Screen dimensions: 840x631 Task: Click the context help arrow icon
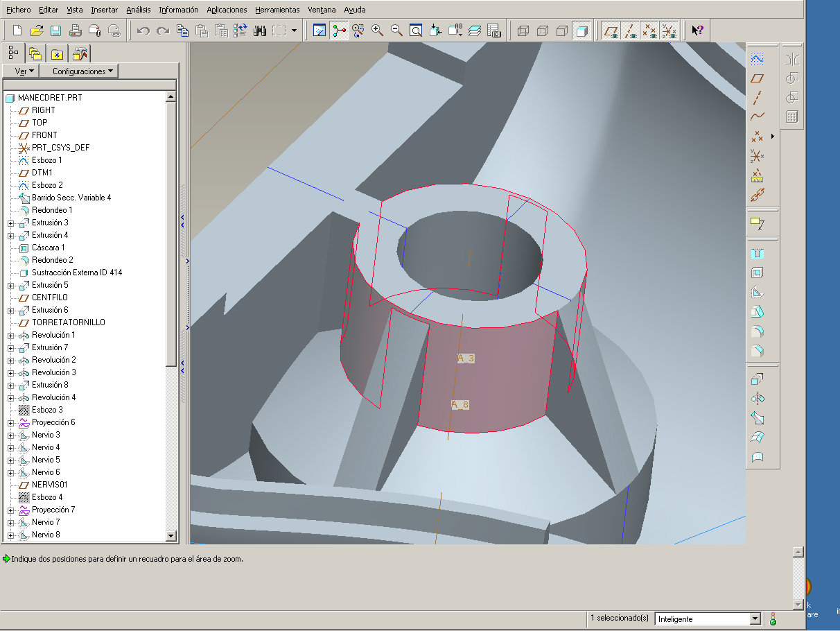tap(697, 31)
